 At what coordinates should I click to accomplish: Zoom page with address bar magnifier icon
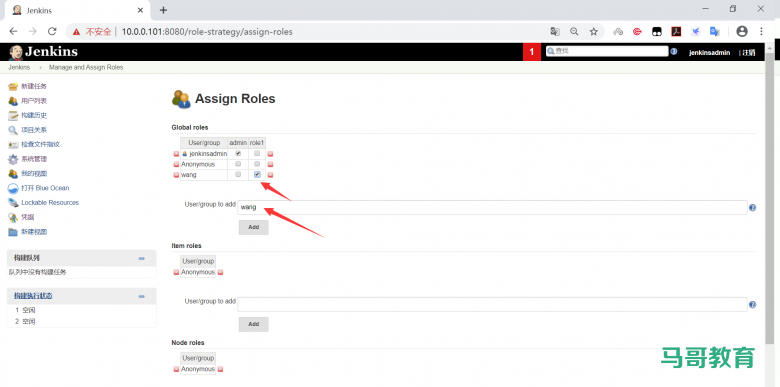click(x=574, y=31)
